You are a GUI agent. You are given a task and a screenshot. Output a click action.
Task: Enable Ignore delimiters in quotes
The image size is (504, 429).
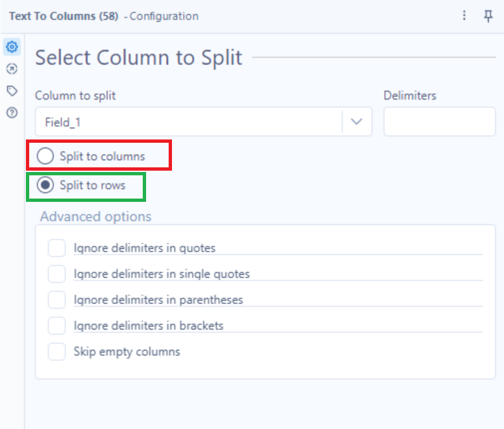pyautogui.click(x=57, y=248)
